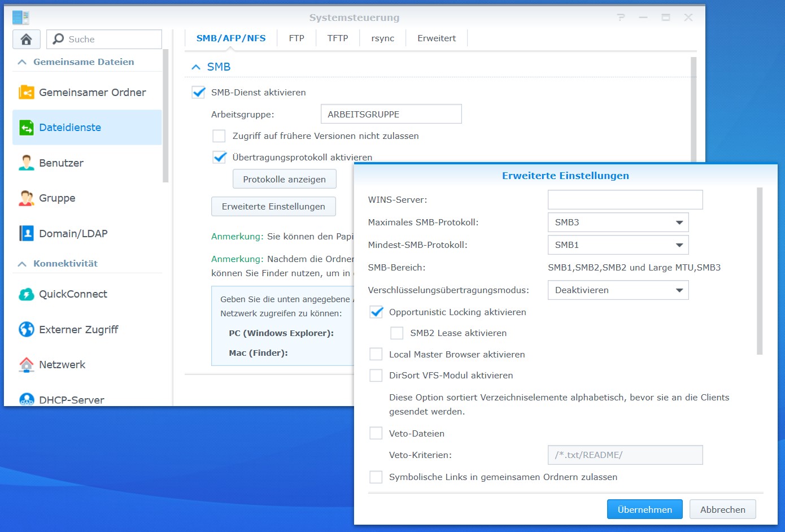Image resolution: width=785 pixels, height=532 pixels.
Task: Click the Veto-Kriterien input field
Action: 625,455
